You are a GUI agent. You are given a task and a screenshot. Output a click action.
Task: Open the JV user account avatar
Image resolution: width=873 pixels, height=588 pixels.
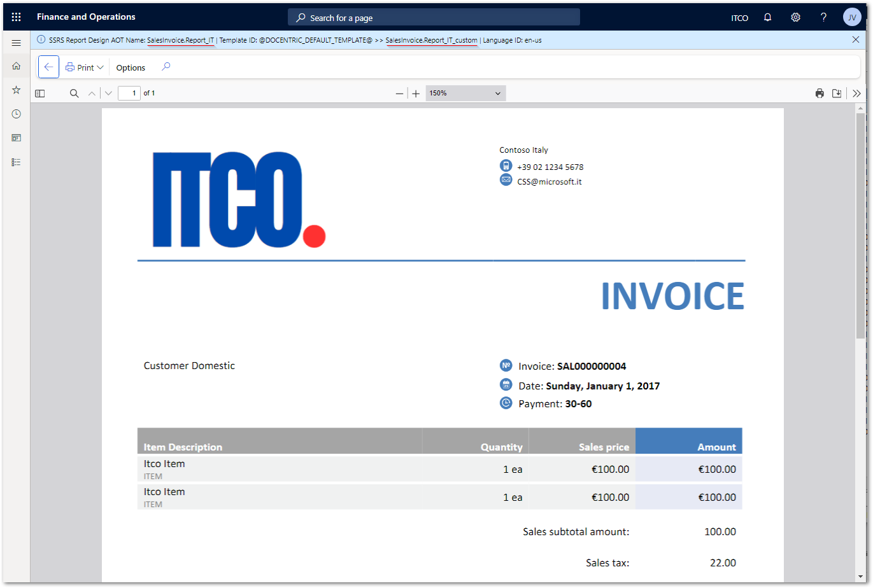point(852,17)
